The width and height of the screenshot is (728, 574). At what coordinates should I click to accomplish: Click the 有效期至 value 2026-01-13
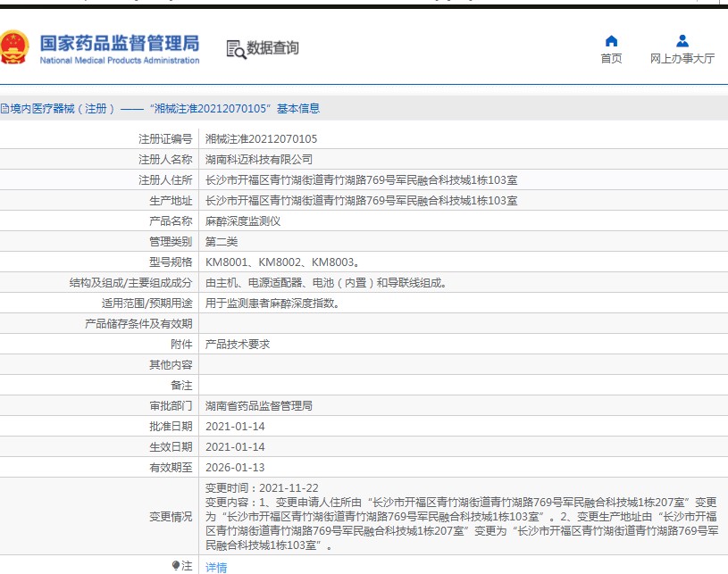coord(235,467)
